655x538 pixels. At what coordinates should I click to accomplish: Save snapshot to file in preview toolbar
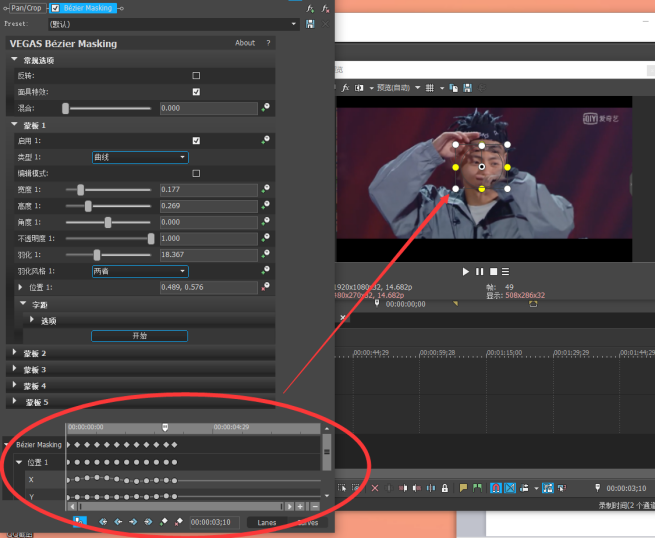tap(468, 88)
